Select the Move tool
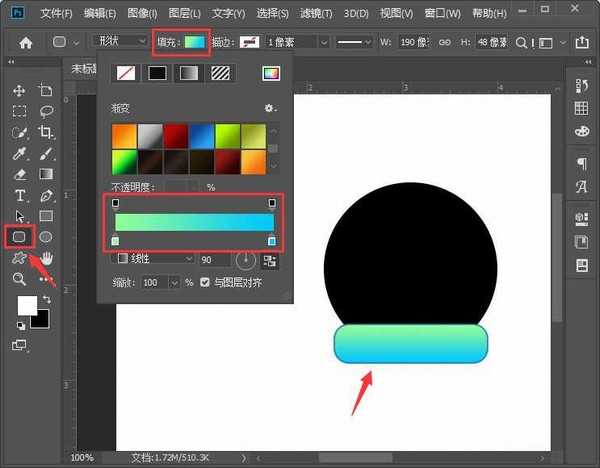The width and height of the screenshot is (600, 468). point(19,91)
